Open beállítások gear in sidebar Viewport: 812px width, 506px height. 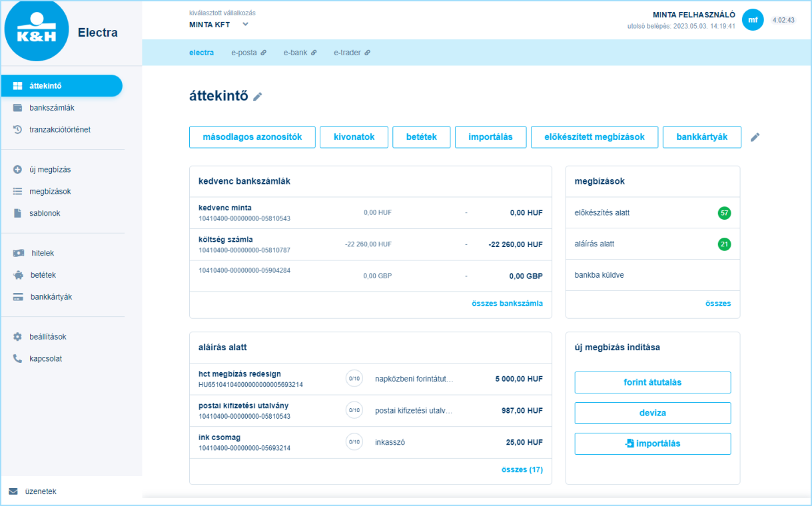point(18,337)
